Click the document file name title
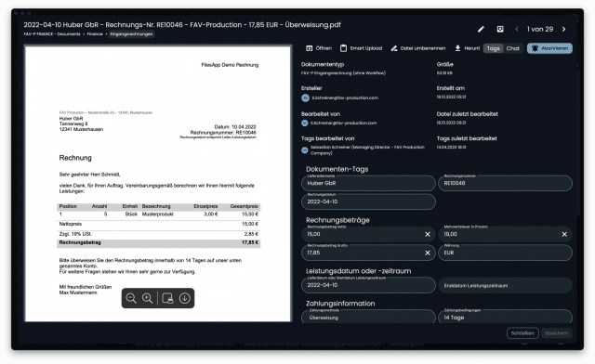The image size is (595, 364). click(182, 25)
